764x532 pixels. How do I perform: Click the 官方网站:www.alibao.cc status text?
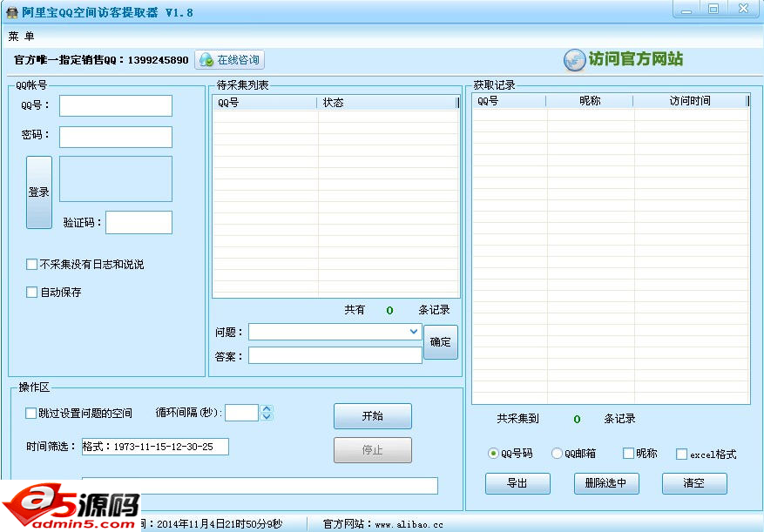pos(383,525)
